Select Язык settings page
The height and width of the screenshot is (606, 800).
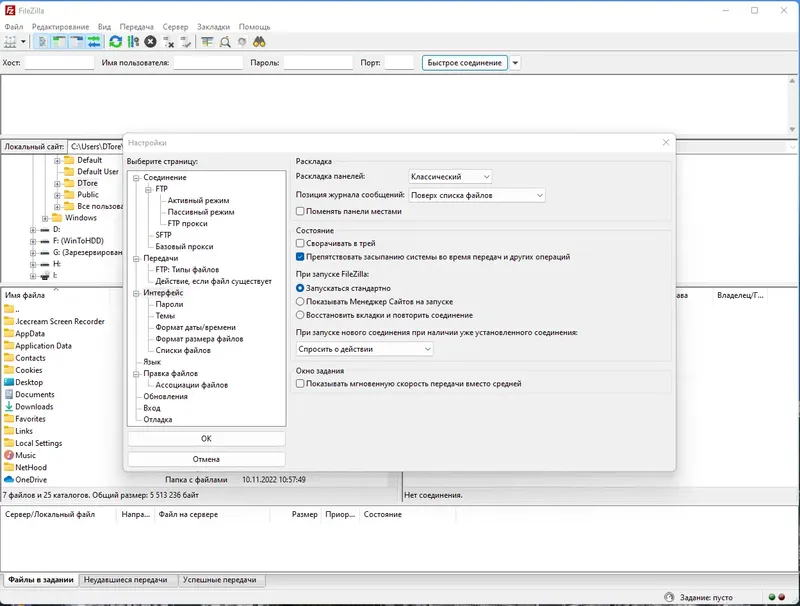coord(152,362)
